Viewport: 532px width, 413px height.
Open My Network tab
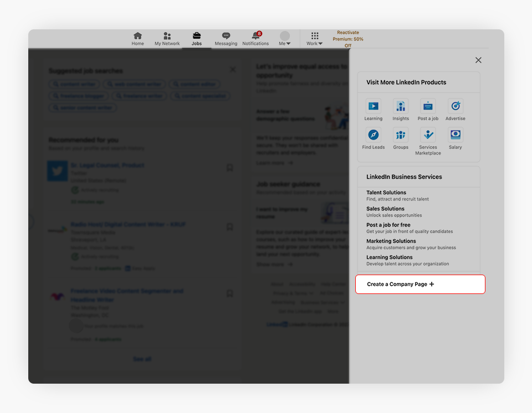pos(167,39)
